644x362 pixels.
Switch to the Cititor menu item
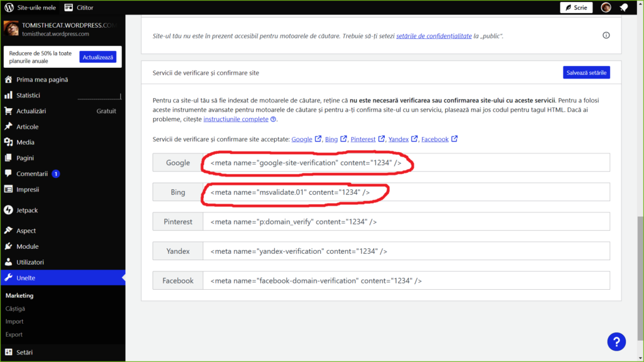79,8
